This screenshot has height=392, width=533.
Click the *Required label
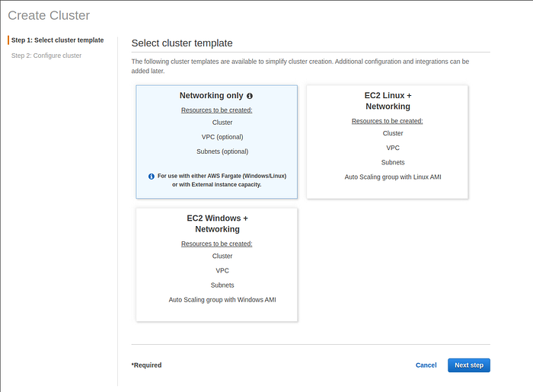tap(146, 365)
